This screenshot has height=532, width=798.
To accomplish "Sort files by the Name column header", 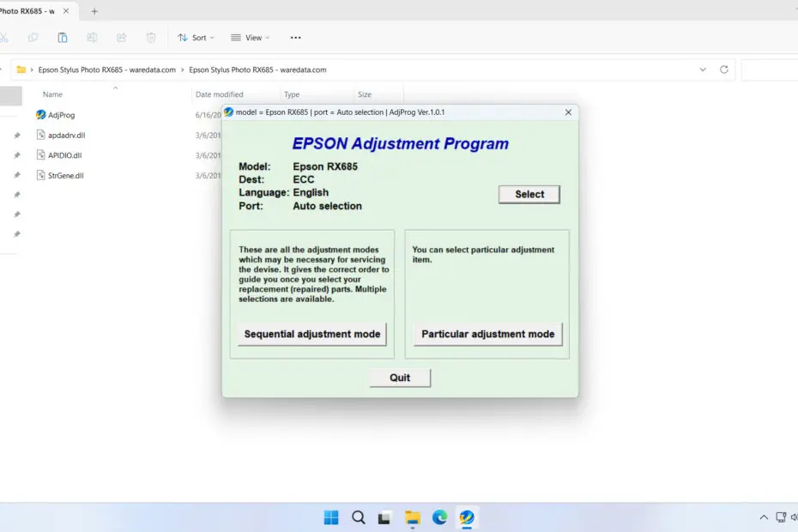I will (52, 94).
